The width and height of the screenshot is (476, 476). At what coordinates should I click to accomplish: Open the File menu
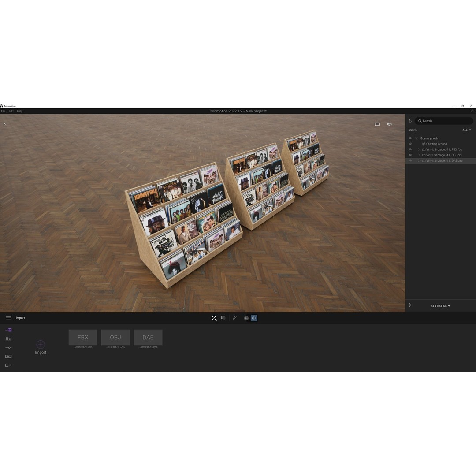pos(4,111)
